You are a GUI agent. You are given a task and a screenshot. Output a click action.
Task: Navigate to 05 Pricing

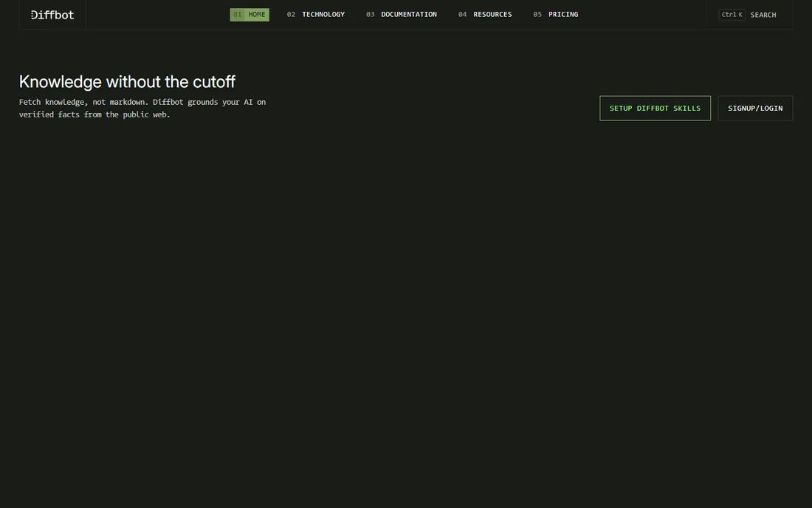pos(556,15)
